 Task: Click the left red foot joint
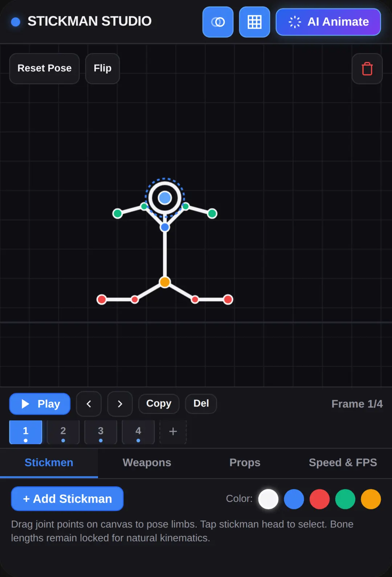tap(102, 299)
